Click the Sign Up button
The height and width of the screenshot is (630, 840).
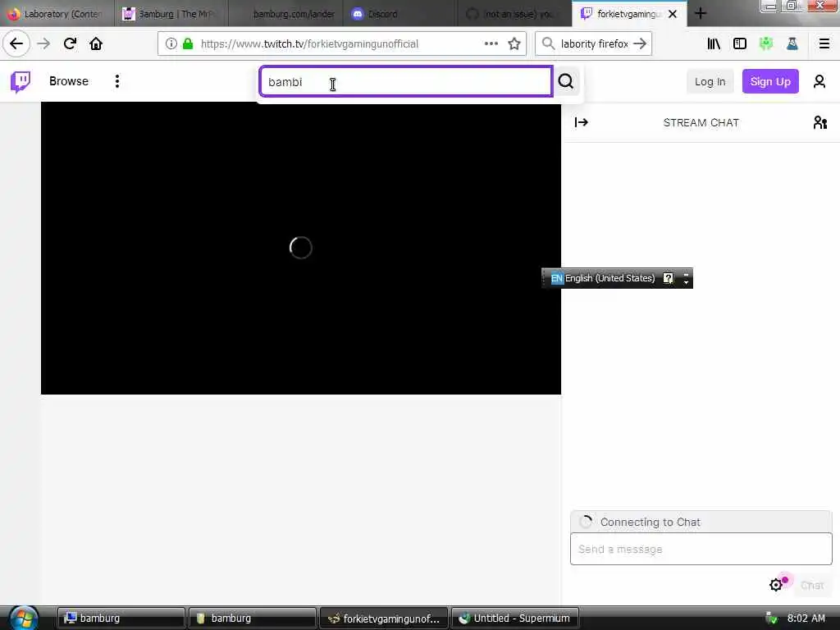(769, 81)
